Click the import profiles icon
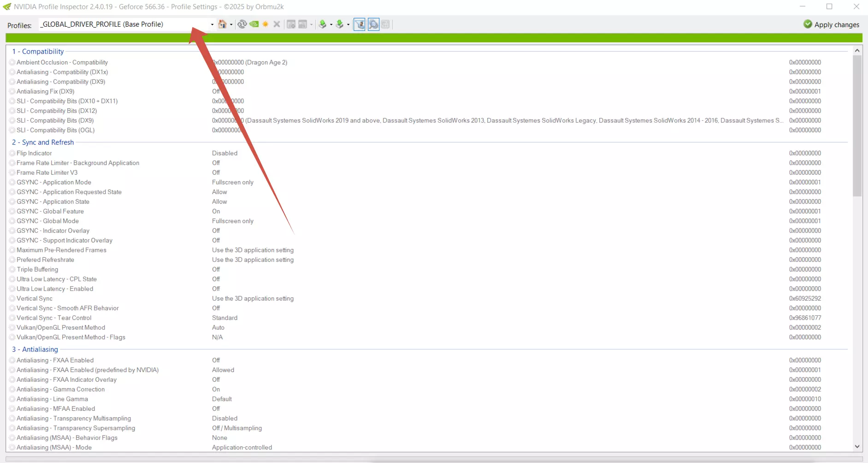 [x=340, y=24]
